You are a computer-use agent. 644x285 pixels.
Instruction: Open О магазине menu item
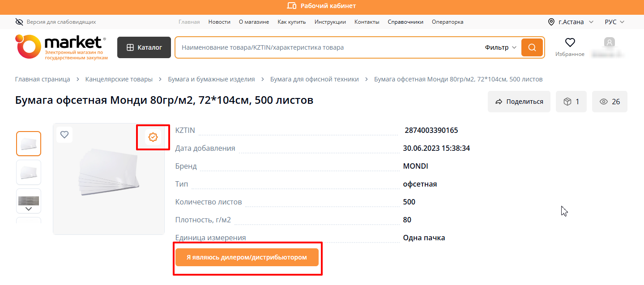coord(254,22)
